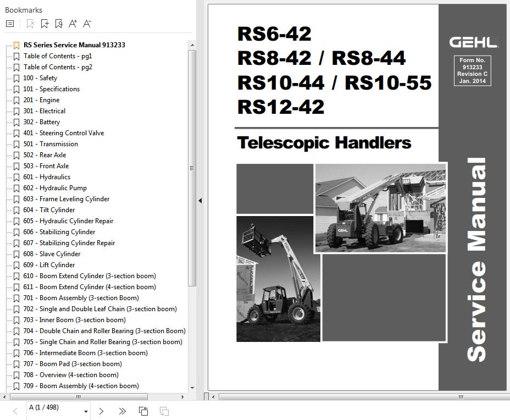This screenshot has height=420, width=510.
Task: Open the bookmarks options menu icon
Action: coord(10,24)
